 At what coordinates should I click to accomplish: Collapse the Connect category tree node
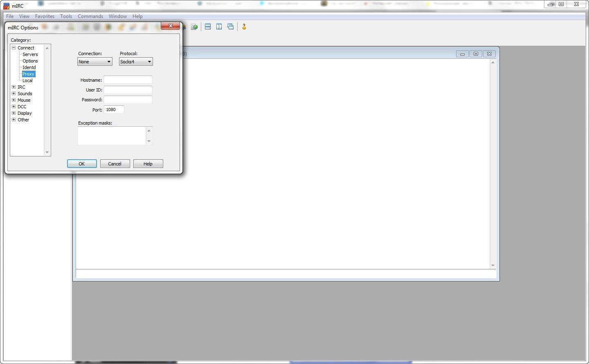[13, 48]
